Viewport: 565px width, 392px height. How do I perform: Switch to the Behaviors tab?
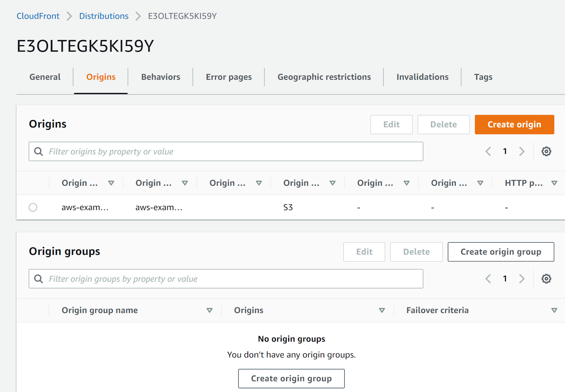point(161,77)
